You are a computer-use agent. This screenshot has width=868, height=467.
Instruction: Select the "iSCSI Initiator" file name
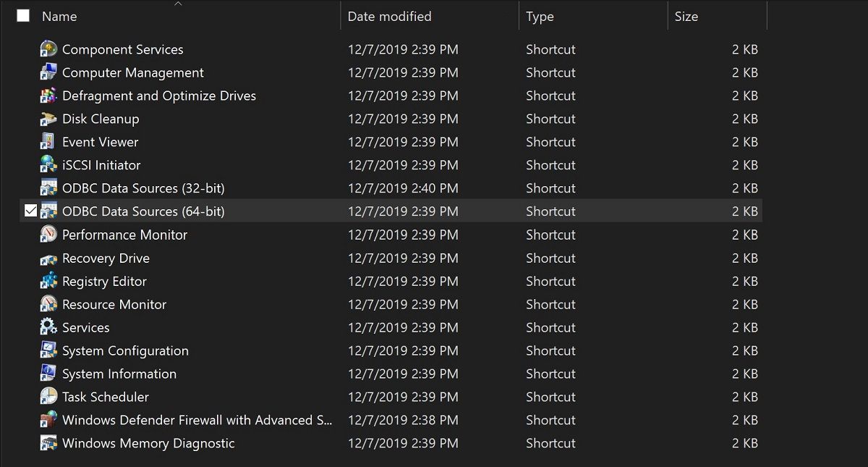coord(101,165)
